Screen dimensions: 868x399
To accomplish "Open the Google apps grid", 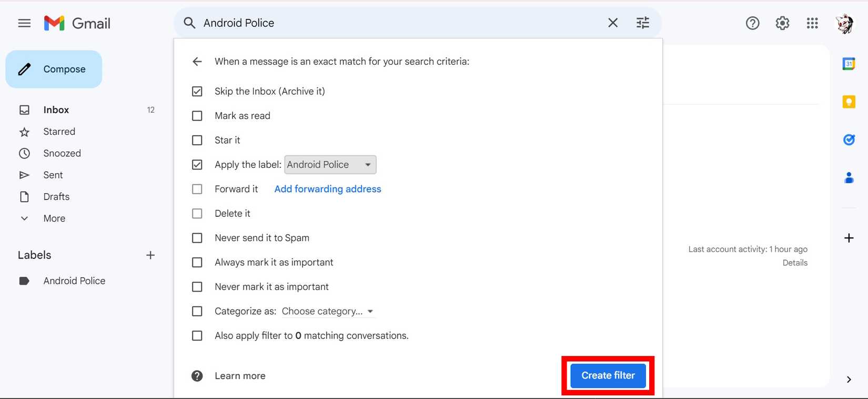I will coord(812,23).
